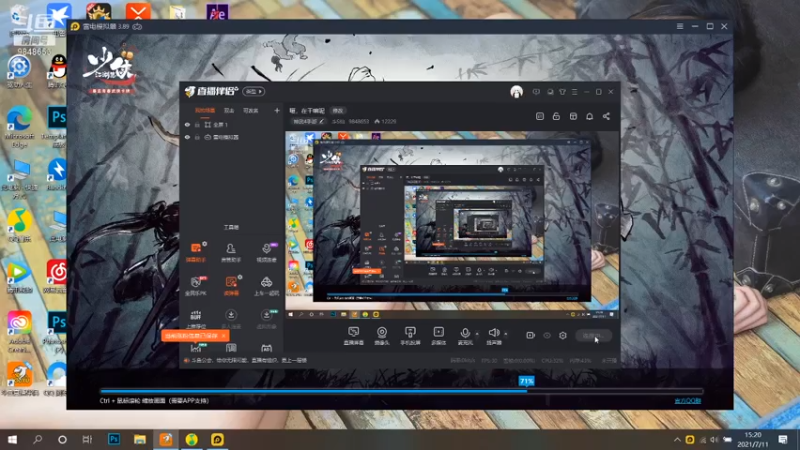Click the middle download tool in toolbox
This screenshot has height=450, width=800.
coord(231,319)
